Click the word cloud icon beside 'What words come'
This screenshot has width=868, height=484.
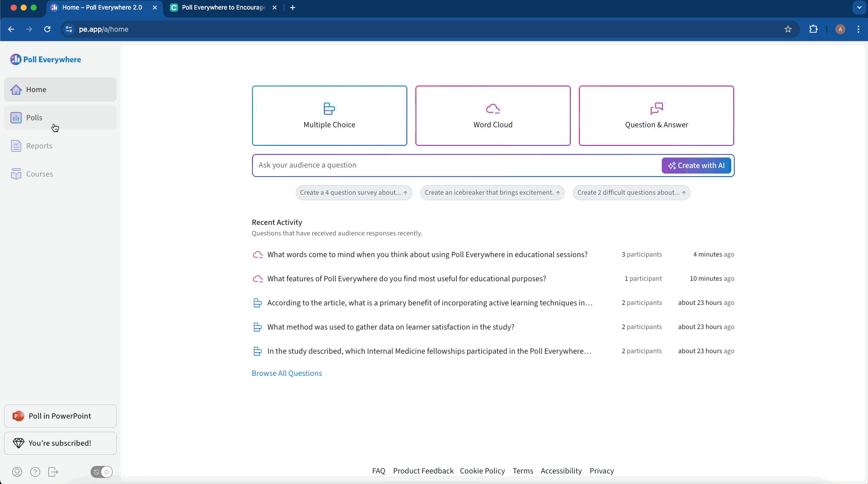click(257, 255)
